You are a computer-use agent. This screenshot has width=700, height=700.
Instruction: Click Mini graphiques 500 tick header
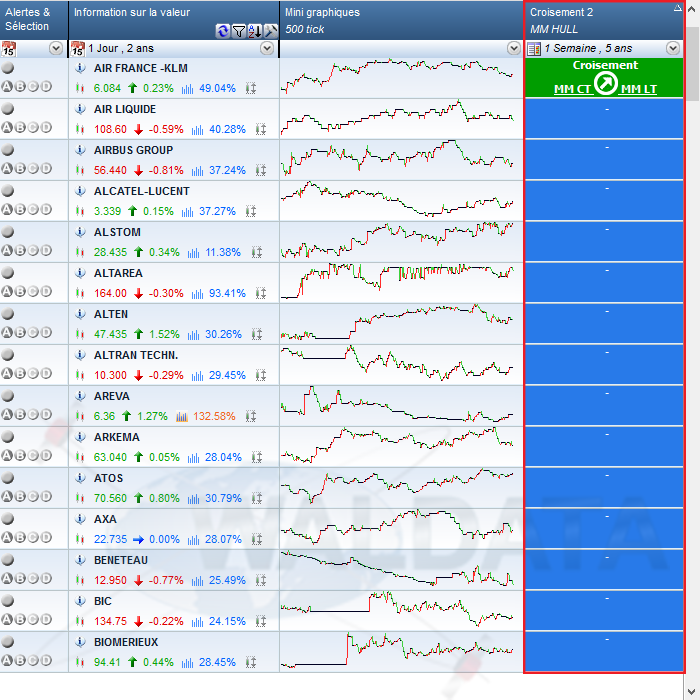coord(401,20)
